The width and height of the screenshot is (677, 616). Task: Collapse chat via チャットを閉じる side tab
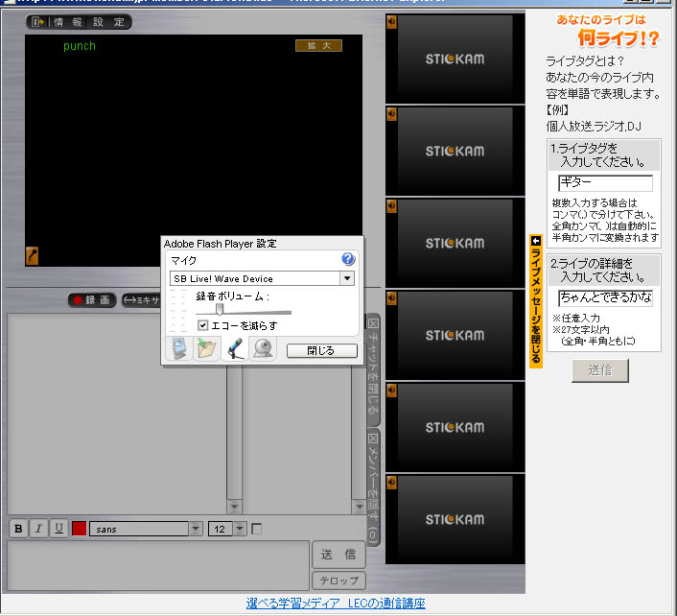tap(373, 367)
